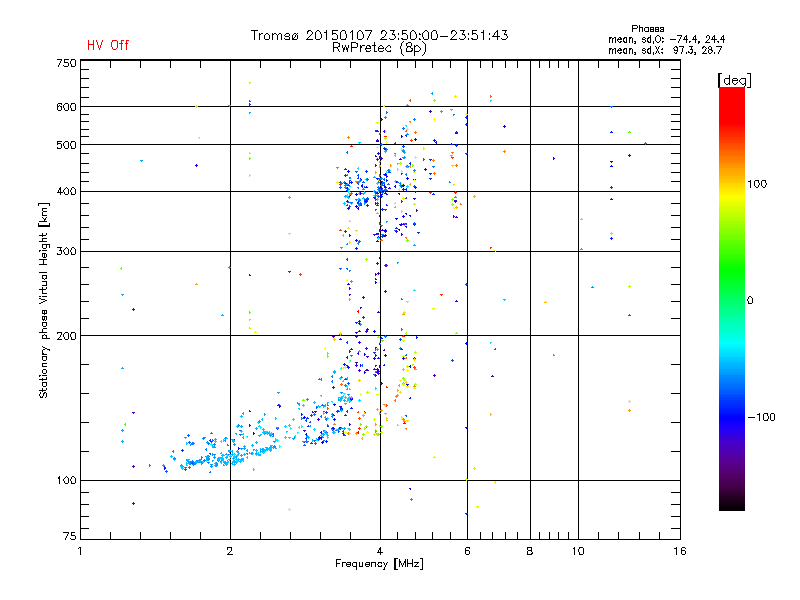Viewport: 800px width, 600px height.
Task: Click the colorbar tick label "-100"
Action: pyautogui.click(x=761, y=417)
